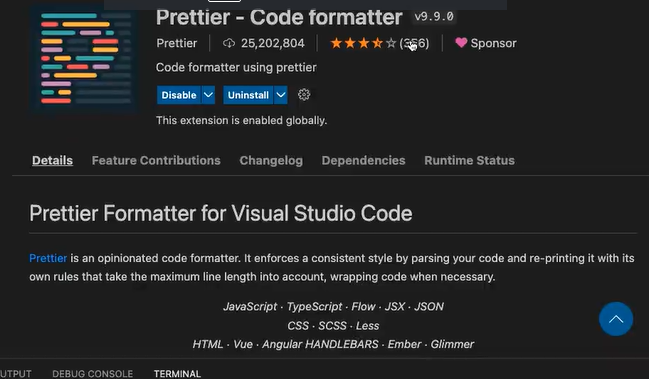Click the Prettier publisher name
This screenshot has height=379, width=649.
coord(176,43)
